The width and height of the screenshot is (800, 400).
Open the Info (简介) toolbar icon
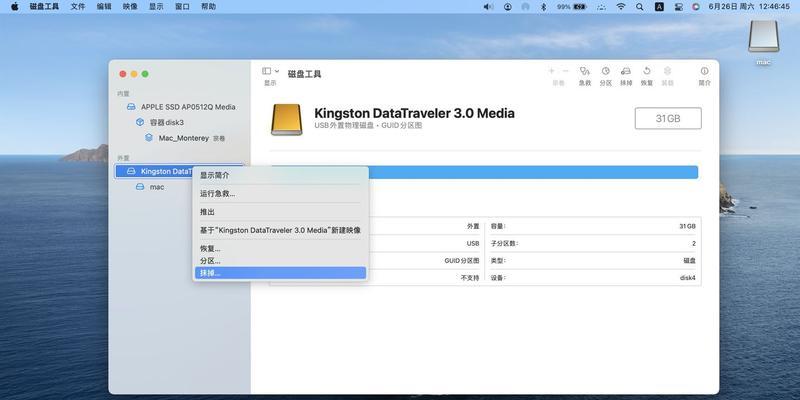tap(705, 71)
